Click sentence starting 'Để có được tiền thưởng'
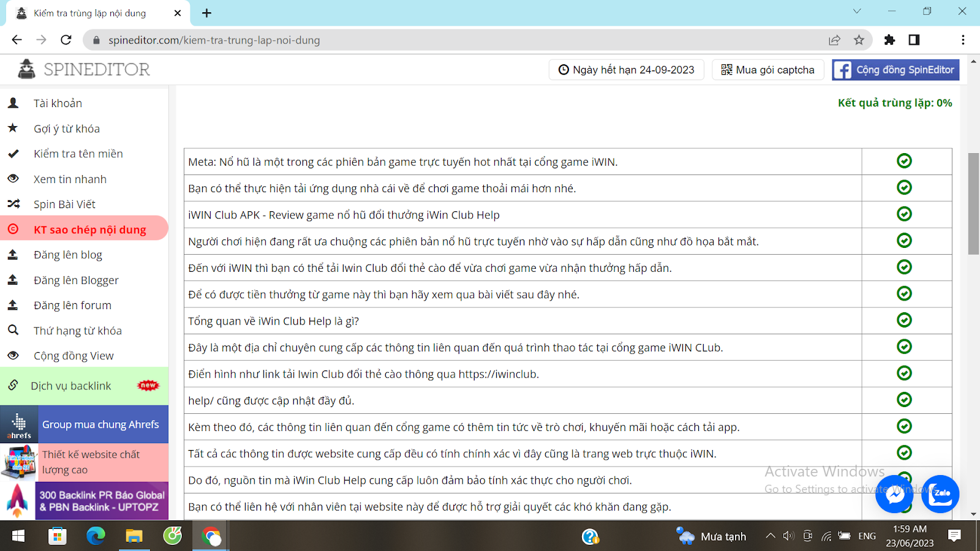Viewport: 980px width, 551px height. pos(384,294)
